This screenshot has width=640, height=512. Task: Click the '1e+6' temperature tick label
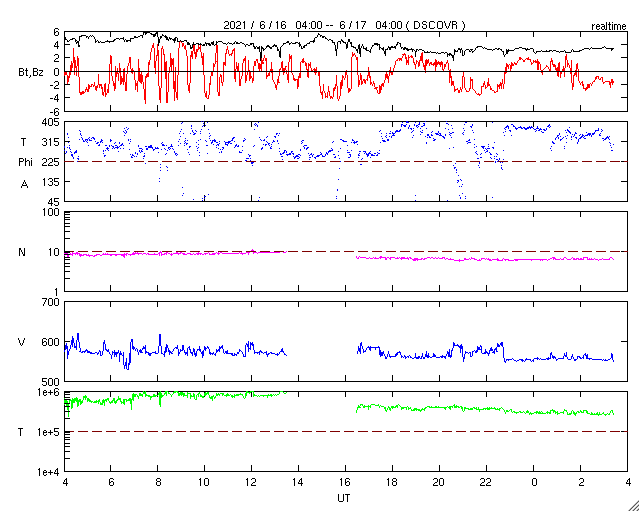tap(50, 392)
